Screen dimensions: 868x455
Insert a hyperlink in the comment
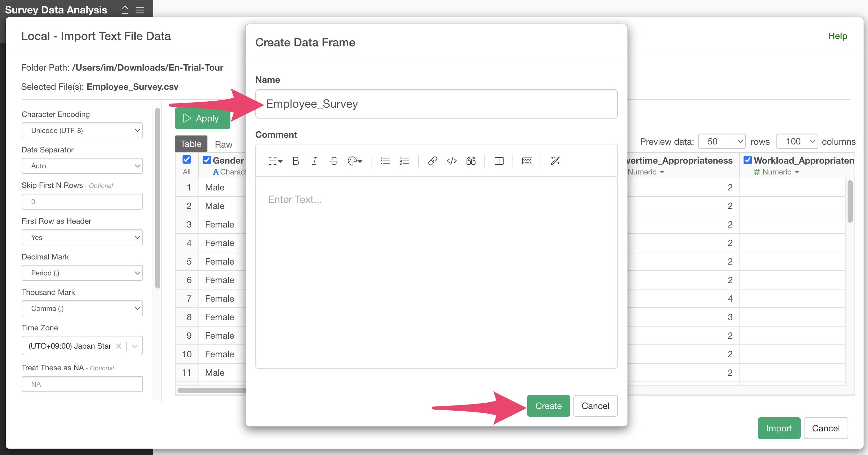pos(432,161)
